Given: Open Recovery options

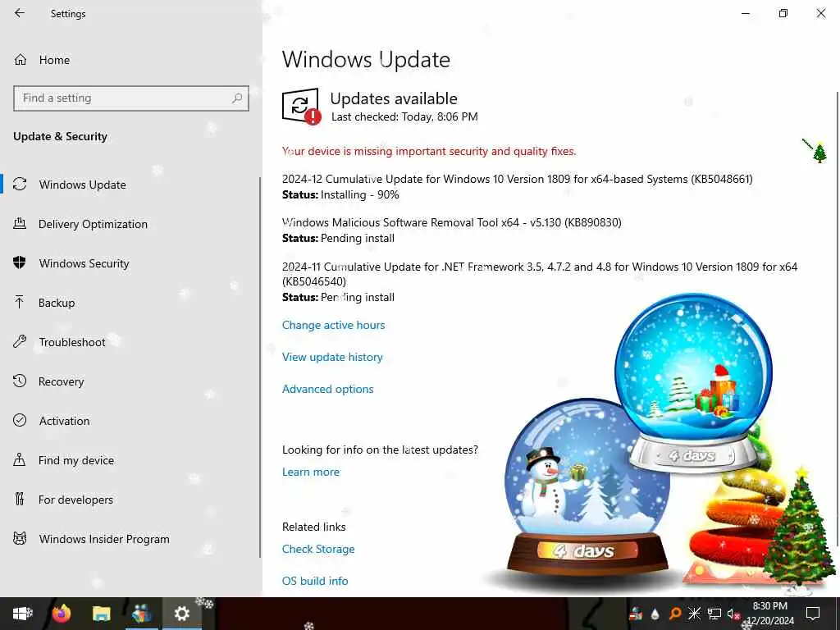Looking at the screenshot, I should click(x=61, y=381).
